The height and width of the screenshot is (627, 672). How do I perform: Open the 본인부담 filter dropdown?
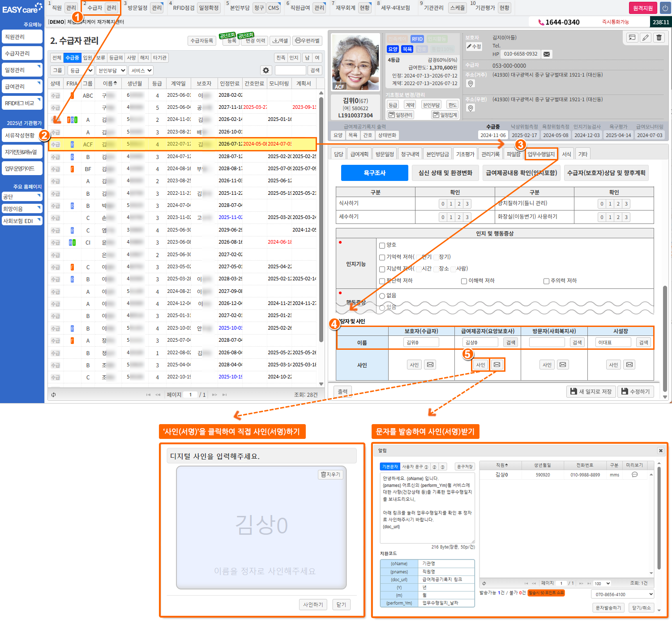[x=111, y=70]
